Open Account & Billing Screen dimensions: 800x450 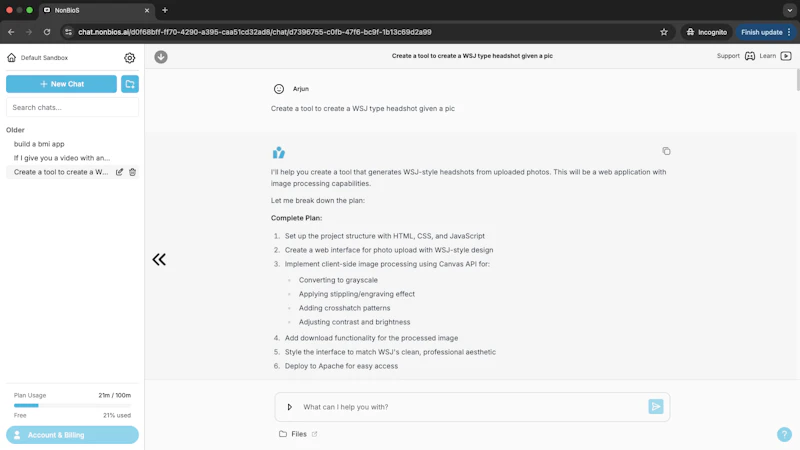72,435
